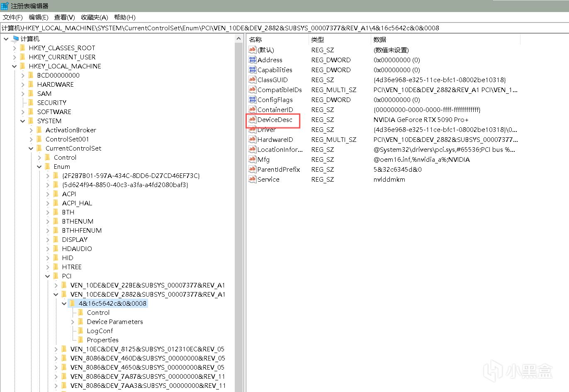
Task: Collapse the CurrentControlSet key
Action: [31, 148]
